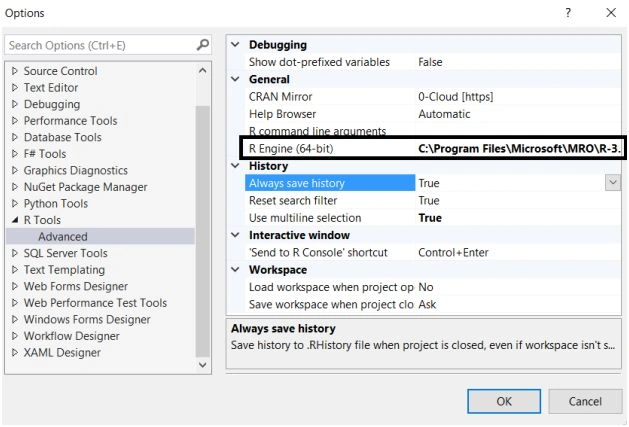Click tree scrollbar down arrow
Screen dimensions: 629x427
(x=203, y=365)
